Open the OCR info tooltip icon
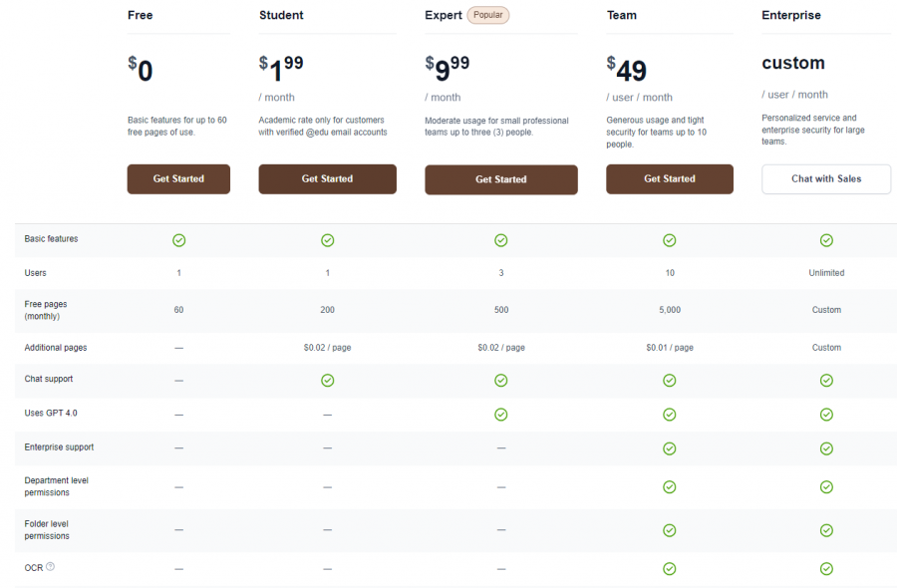Image resolution: width=897 pixels, height=588 pixels. click(50, 565)
